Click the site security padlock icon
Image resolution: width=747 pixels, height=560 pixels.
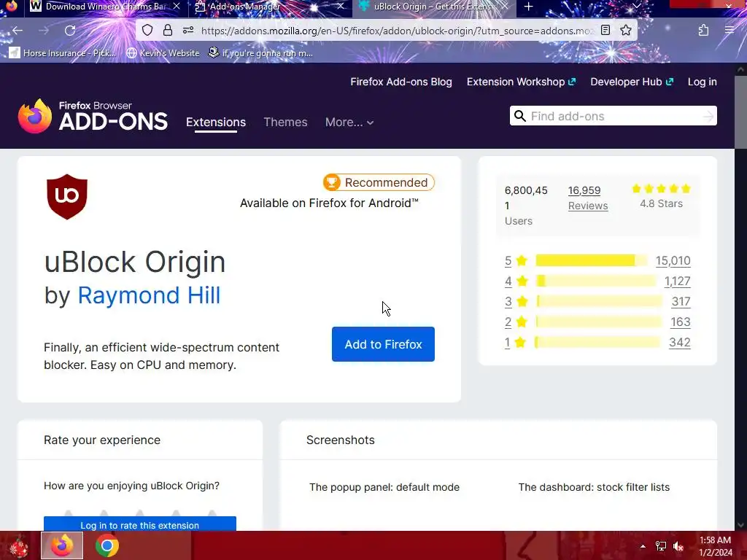pyautogui.click(x=168, y=31)
